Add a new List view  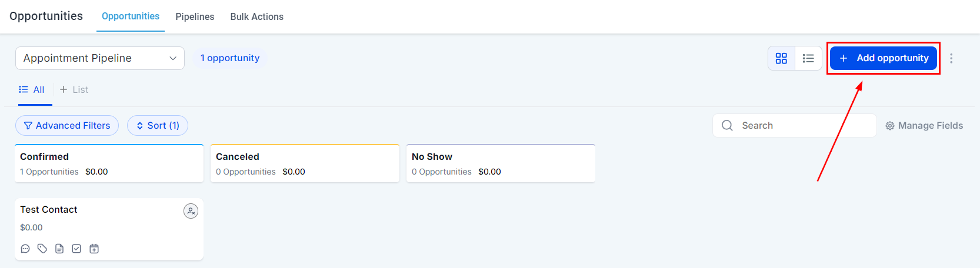74,90
